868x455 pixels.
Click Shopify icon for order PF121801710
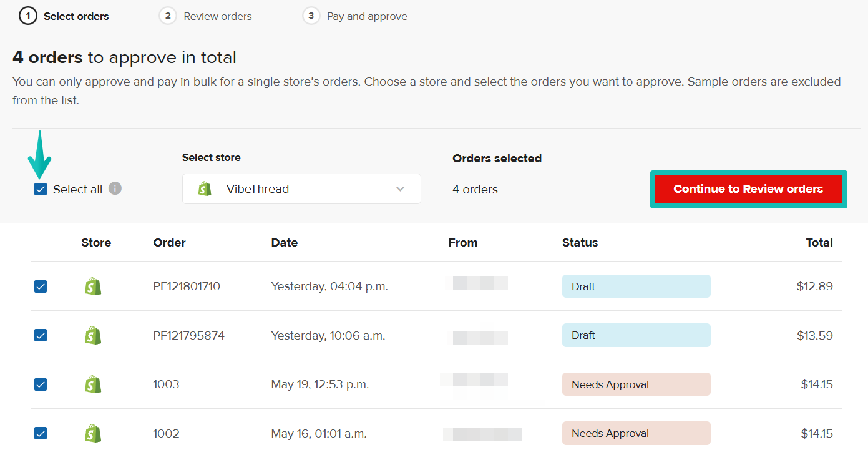tap(93, 286)
